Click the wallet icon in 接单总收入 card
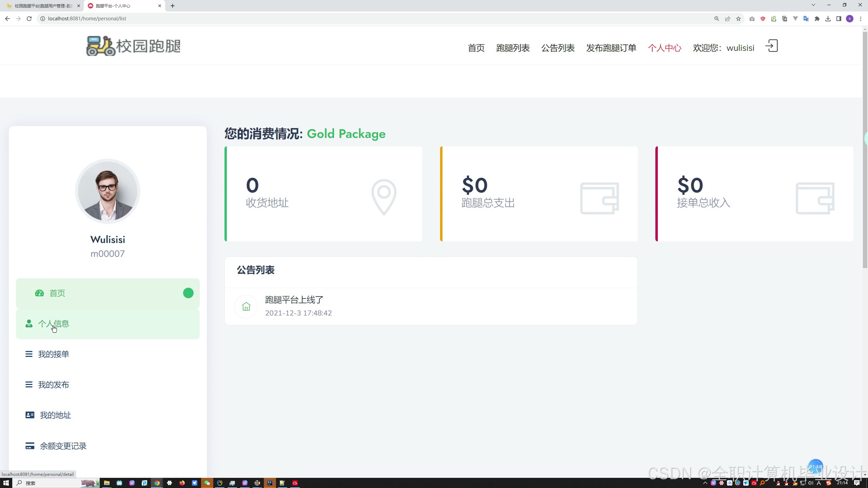Viewport: 868px width, 488px height. 815,198
